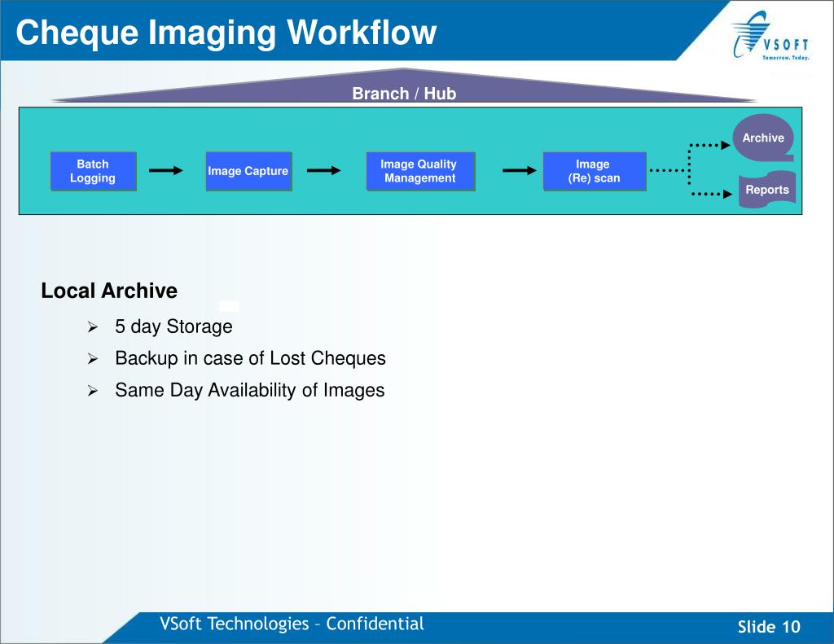
Task: Click the dotted arrow leading to Reports
Action: click(711, 194)
